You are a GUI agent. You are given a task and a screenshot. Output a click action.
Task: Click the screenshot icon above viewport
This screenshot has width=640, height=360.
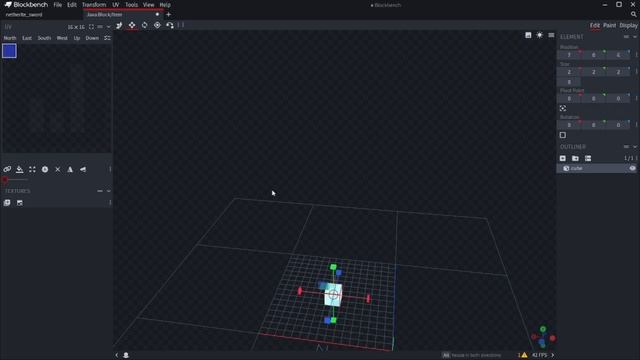(528, 35)
